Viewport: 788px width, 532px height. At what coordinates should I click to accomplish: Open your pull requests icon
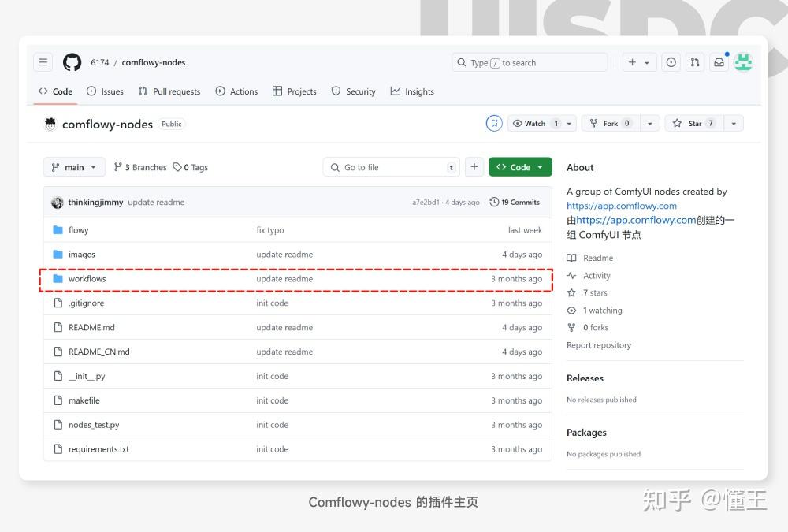click(x=694, y=61)
